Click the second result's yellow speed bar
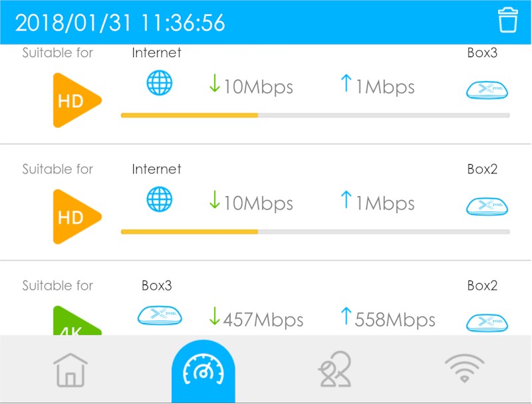This screenshot has height=404, width=532. (x=315, y=232)
